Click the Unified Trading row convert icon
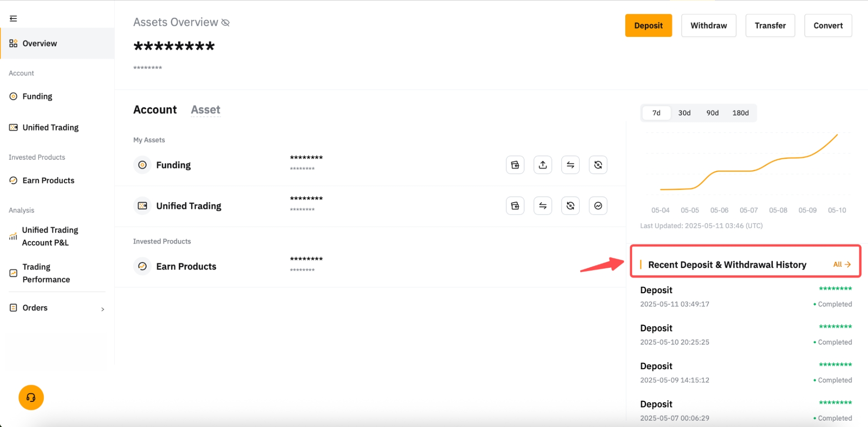This screenshot has height=427, width=868. tap(570, 206)
